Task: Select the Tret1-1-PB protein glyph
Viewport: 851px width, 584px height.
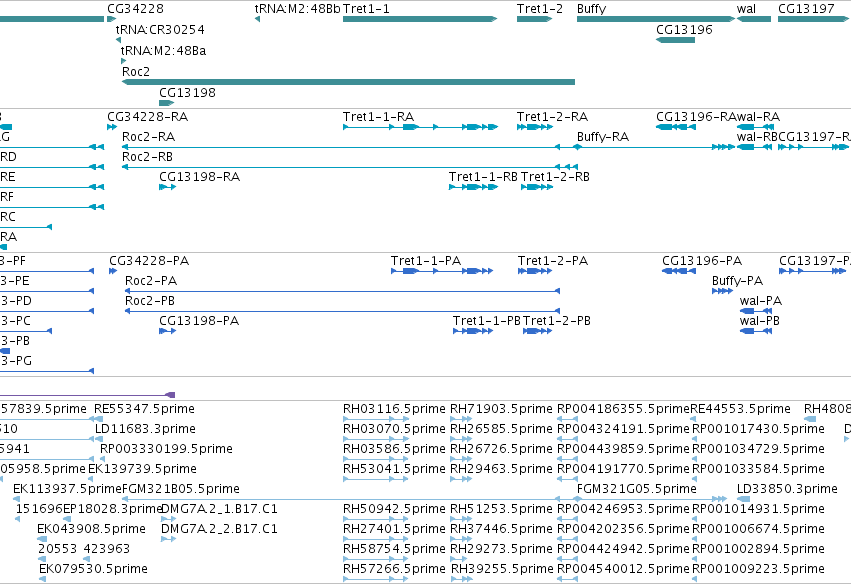Action: tap(473, 331)
